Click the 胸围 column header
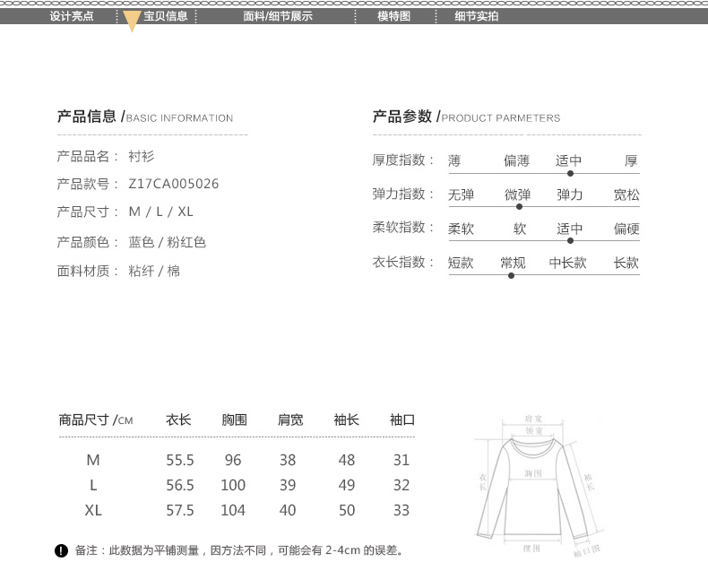The height and width of the screenshot is (588, 708). pyautogui.click(x=234, y=419)
